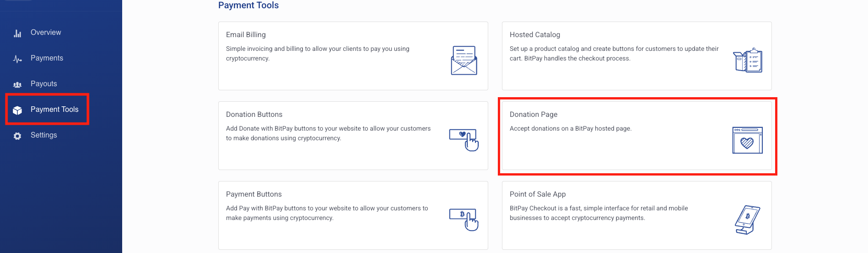Click 'Add Pay with BitPay buttons' description
Screen dimensions: 868x253
[327, 213]
